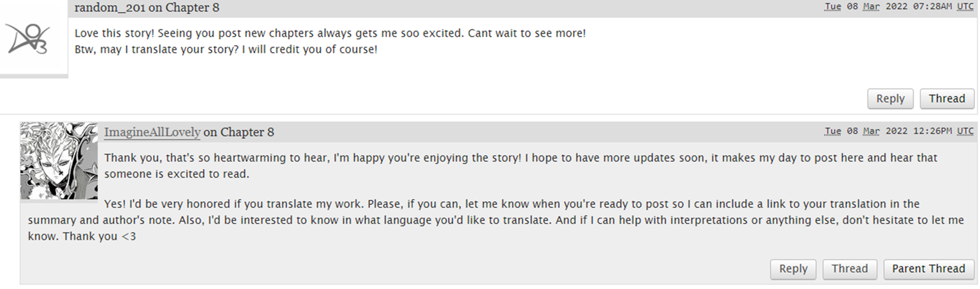Screen dimensions: 980x289
Task: Click "Tue" in the 12:26PM timestamp
Action: point(832,131)
